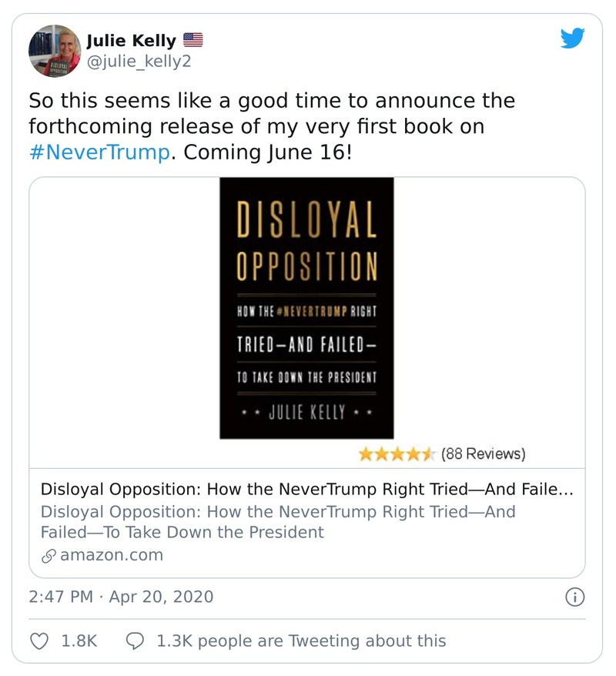Viewport: 616px width, 676px height.
Task: Open Julie Kelly's profile avatar
Action: coord(55,51)
